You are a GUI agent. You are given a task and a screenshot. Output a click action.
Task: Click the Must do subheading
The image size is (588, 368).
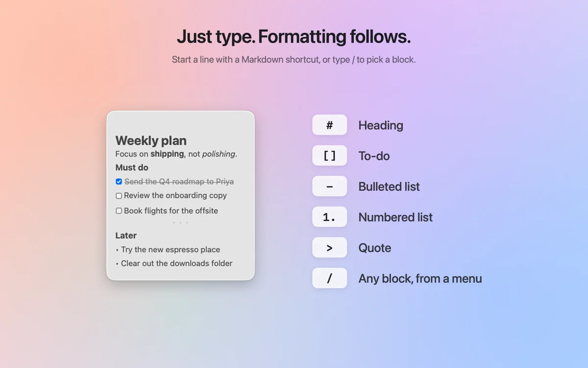[x=132, y=168]
